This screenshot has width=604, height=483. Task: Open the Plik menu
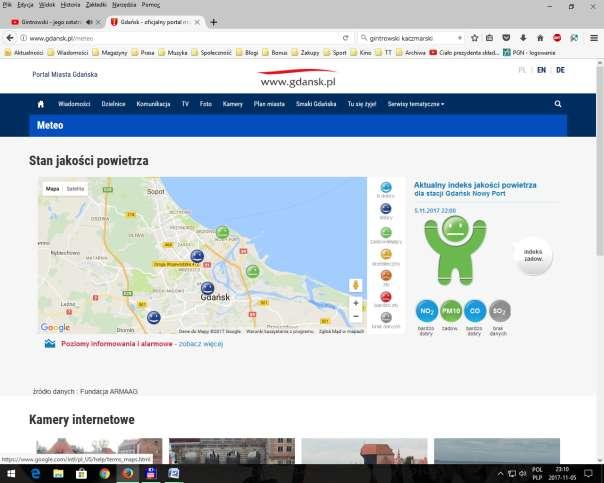pos(7,5)
